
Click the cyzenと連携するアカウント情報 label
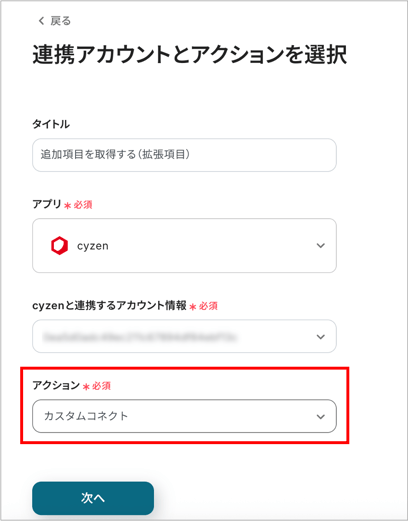[109, 305]
